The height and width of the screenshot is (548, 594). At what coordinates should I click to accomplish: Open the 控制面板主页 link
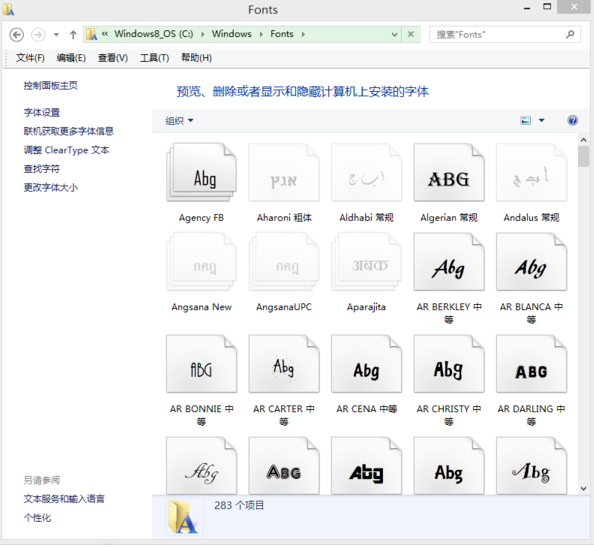(x=50, y=86)
